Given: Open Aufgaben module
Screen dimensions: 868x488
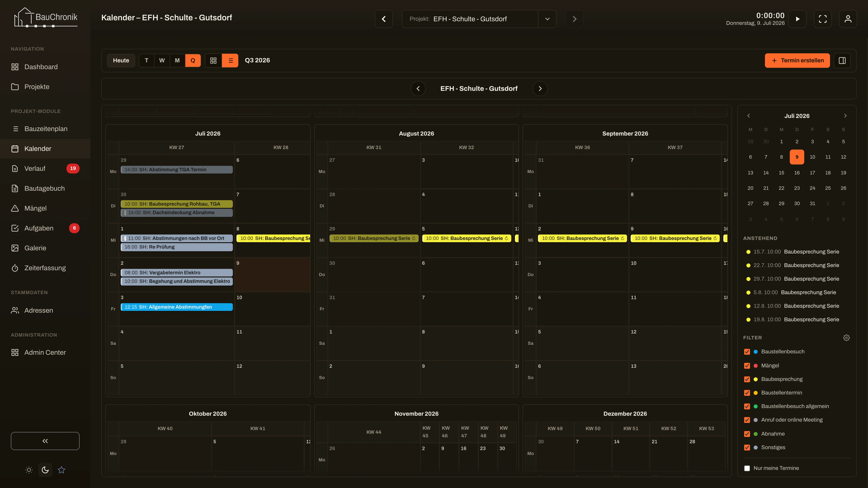Looking at the screenshot, I should coord(45,228).
